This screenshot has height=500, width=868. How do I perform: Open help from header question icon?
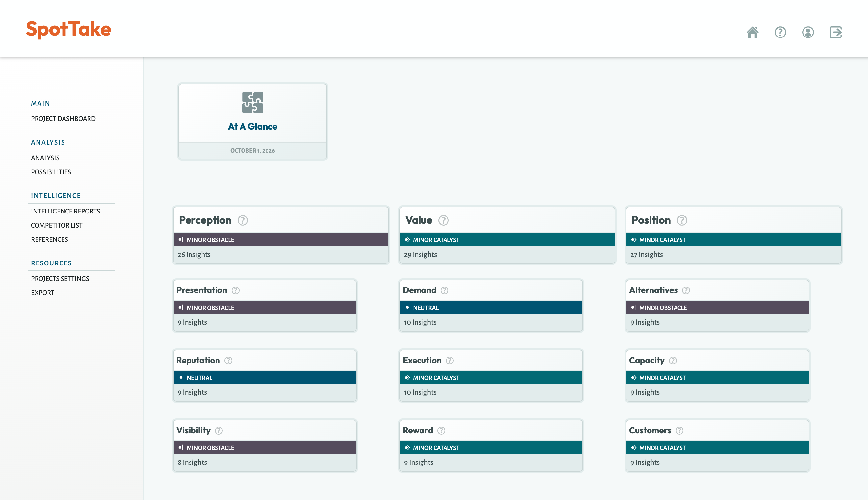pyautogui.click(x=780, y=32)
